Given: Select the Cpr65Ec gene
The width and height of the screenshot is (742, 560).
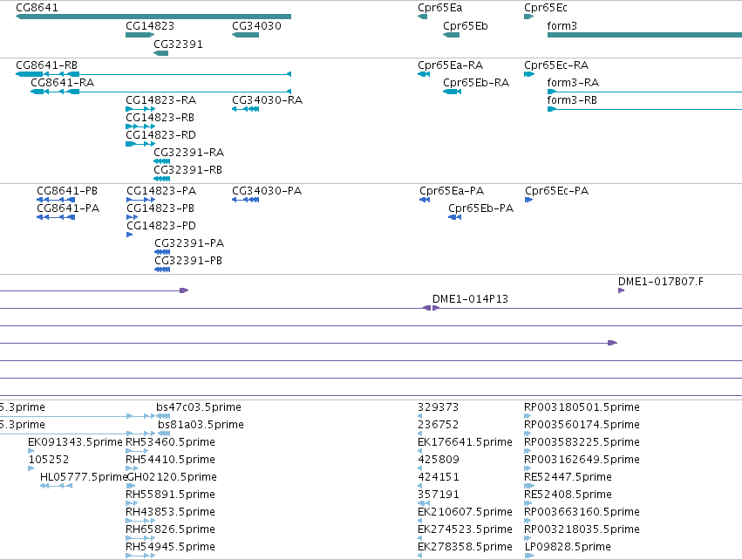Looking at the screenshot, I should pos(529,17).
